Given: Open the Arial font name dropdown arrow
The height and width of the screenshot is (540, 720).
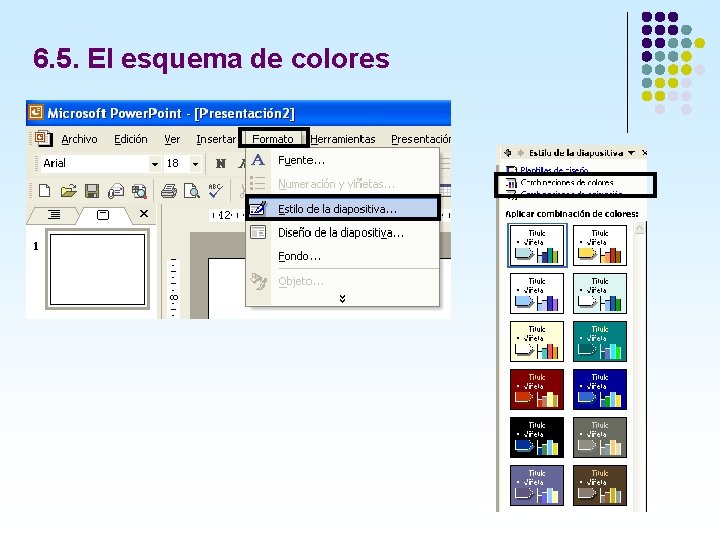Looking at the screenshot, I should point(155,163).
